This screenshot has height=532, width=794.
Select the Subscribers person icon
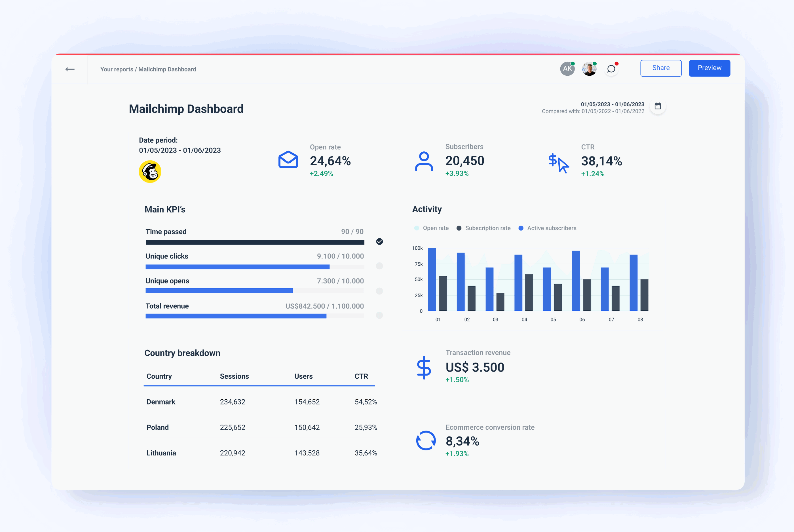[x=424, y=162]
